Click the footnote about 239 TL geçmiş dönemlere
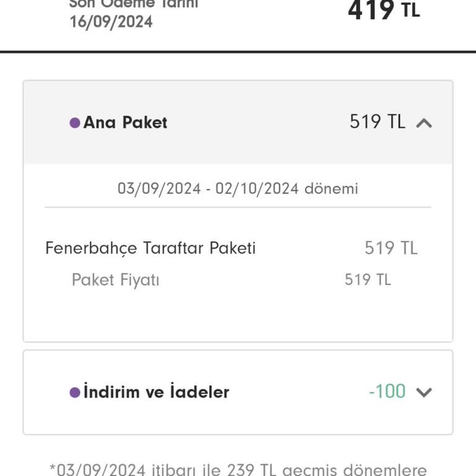Screen dimensions: 476x476 coord(238,469)
